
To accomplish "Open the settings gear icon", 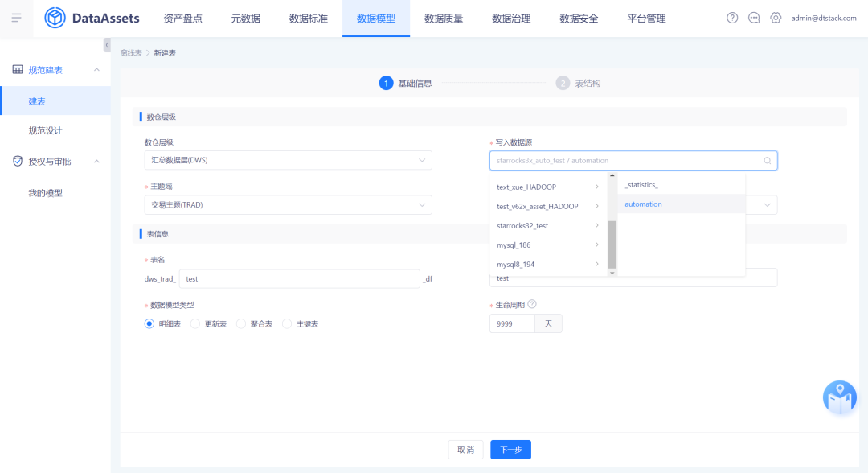I will (776, 18).
